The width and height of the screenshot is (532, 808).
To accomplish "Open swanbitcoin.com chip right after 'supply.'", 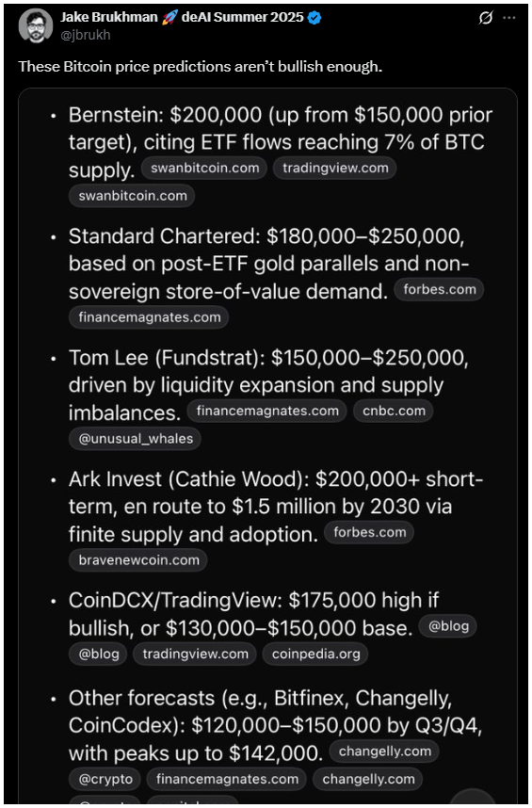I will 204,169.
